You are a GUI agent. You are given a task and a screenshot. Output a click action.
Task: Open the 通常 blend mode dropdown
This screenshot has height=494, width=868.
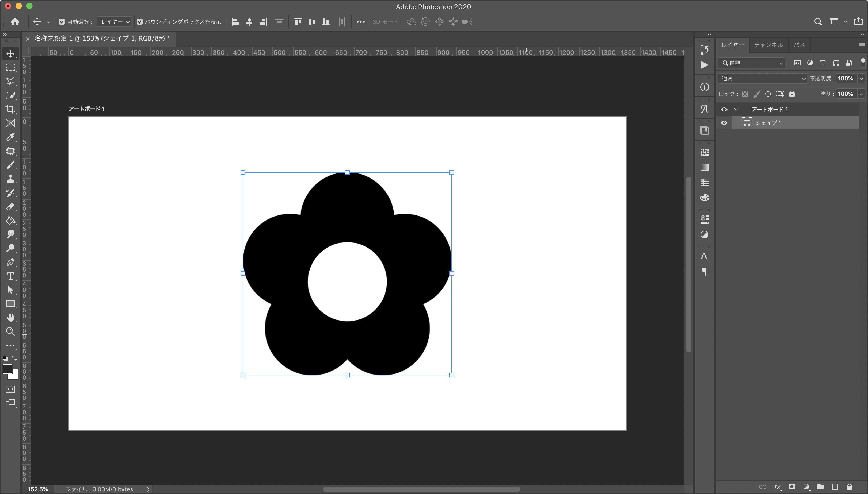(x=762, y=78)
